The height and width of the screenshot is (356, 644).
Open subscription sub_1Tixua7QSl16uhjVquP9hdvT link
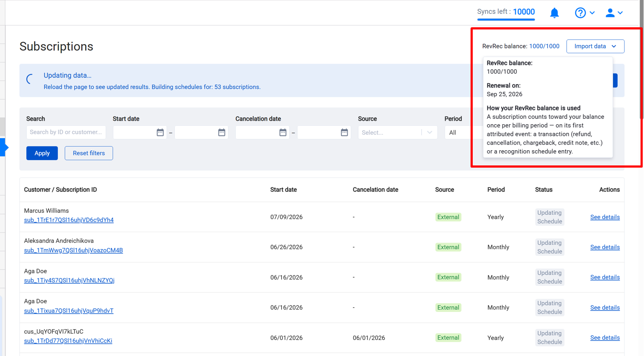(69, 311)
